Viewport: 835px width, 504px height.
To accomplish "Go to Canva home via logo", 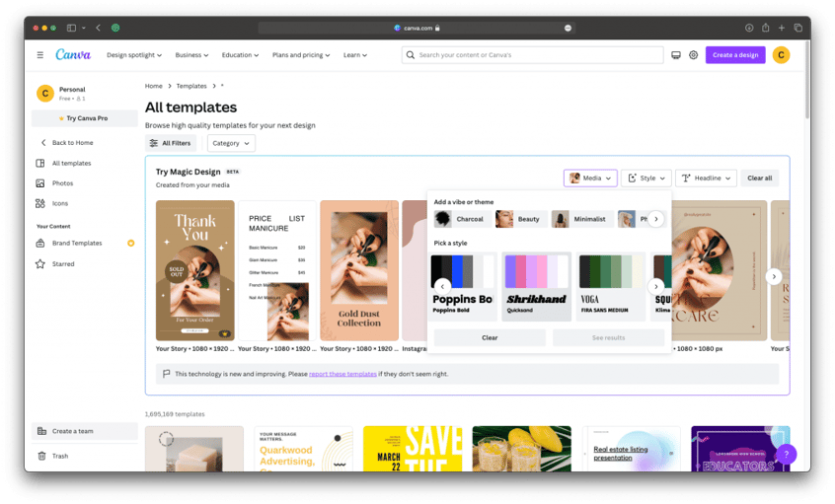I will (x=73, y=55).
